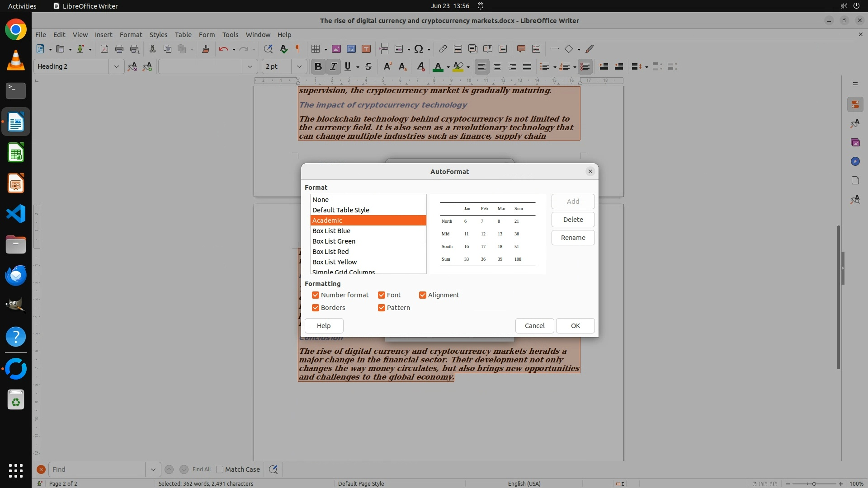Viewport: 868px width, 488px height.
Task: Open the font size dropdown arrow
Action: pos(299,66)
